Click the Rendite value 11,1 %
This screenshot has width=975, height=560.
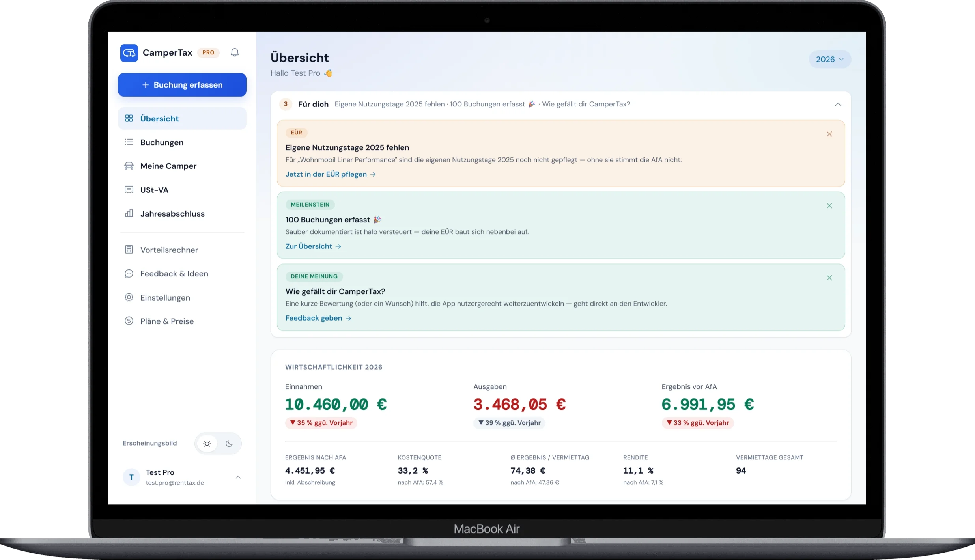[x=638, y=470]
